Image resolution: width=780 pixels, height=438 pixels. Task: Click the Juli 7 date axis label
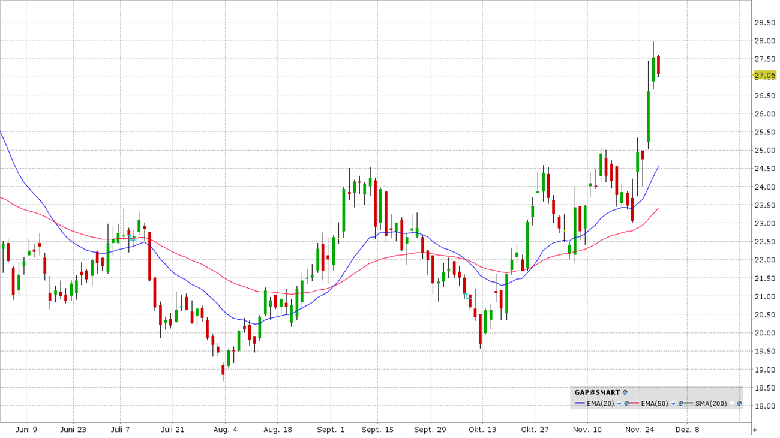point(120,430)
